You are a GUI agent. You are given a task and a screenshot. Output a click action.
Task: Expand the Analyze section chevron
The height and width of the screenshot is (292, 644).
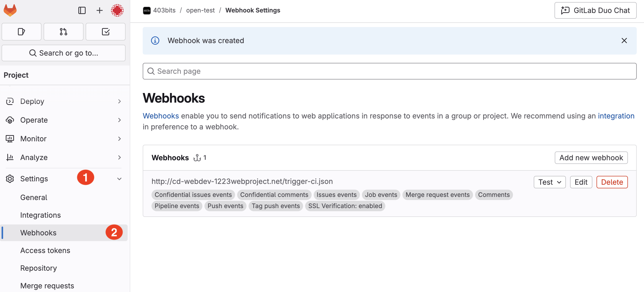pyautogui.click(x=119, y=157)
